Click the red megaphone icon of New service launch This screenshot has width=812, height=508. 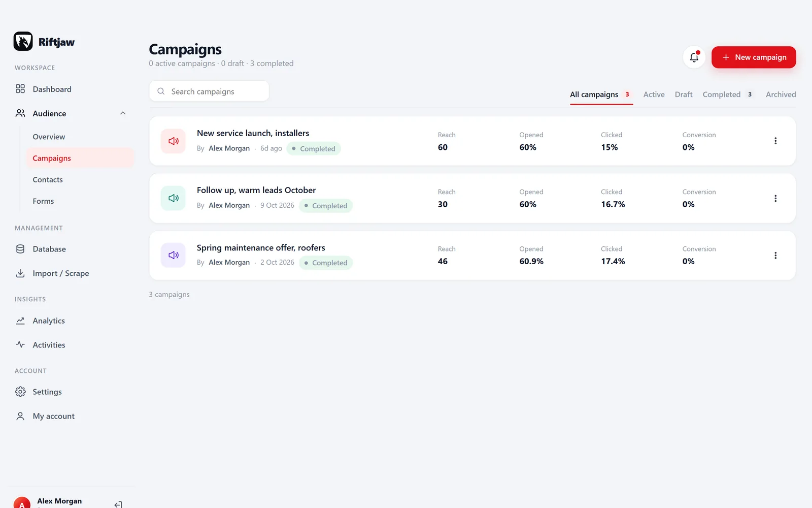174,141
